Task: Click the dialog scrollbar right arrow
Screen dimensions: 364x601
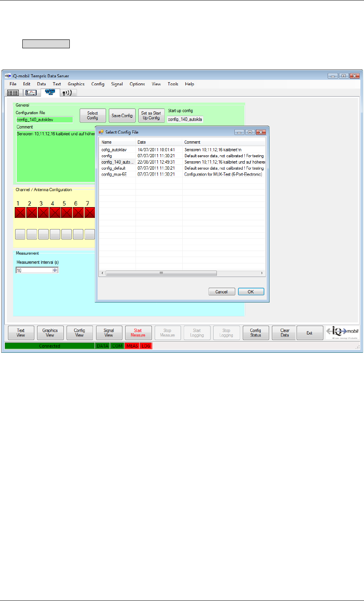Action: click(x=262, y=273)
